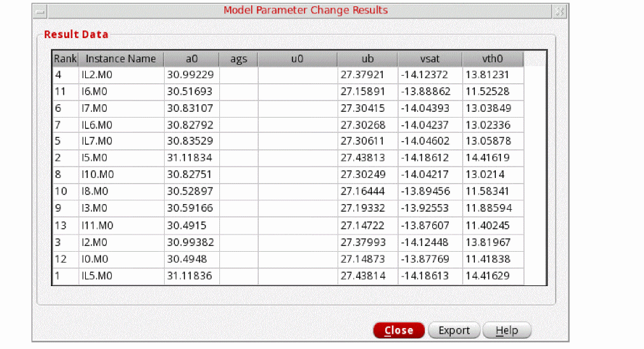
Task: Select instance IL5.M0 cell
Action: [x=121, y=275]
